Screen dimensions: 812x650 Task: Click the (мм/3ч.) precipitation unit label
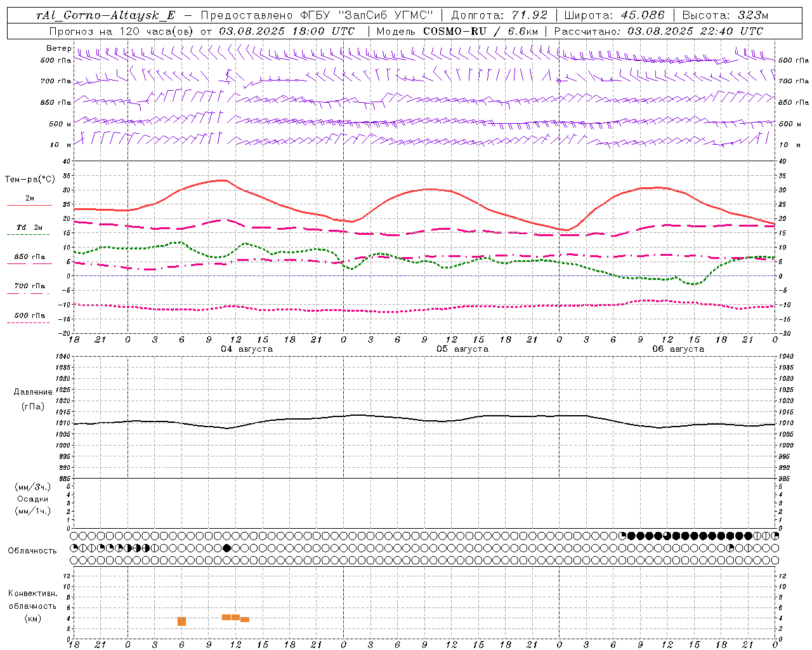tap(33, 487)
